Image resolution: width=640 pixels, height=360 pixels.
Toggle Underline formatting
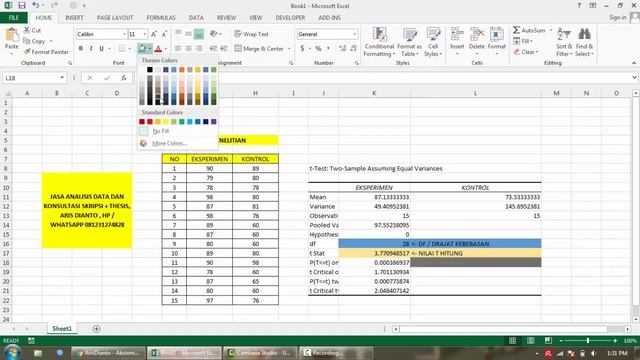coord(101,49)
